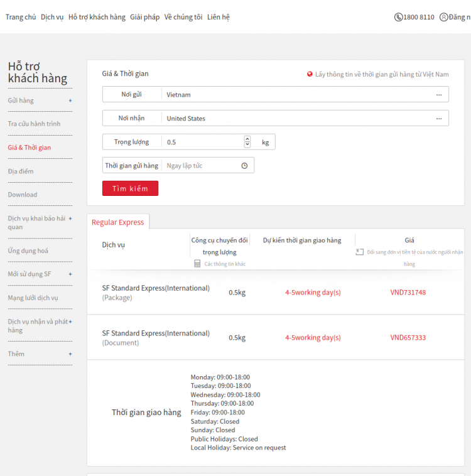This screenshot has width=471, height=476.
Task: Click the Public Holidays: Closed line
Action: click(x=224, y=439)
